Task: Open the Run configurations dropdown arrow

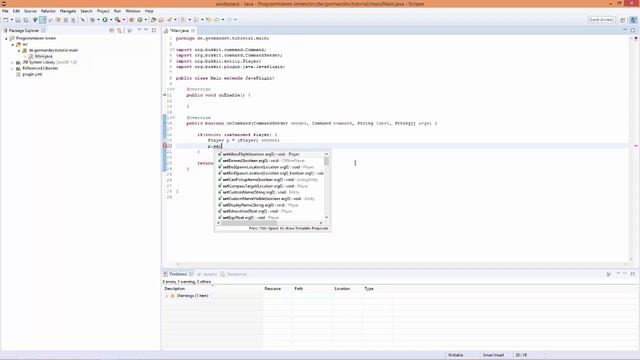Action: [x=111, y=20]
